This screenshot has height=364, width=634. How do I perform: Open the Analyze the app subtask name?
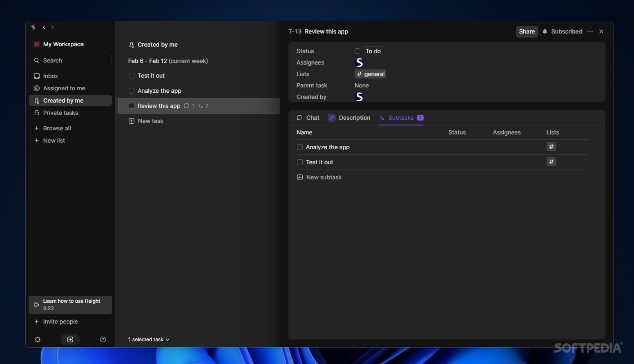coord(328,147)
